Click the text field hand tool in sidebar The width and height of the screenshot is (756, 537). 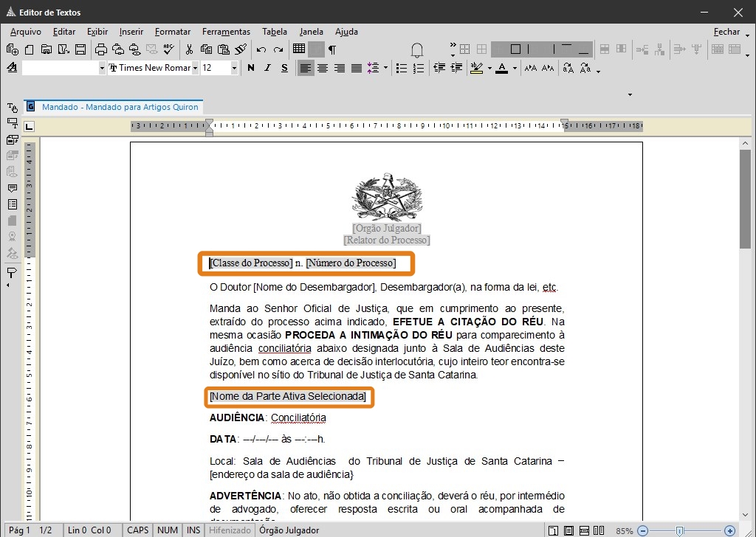13,108
